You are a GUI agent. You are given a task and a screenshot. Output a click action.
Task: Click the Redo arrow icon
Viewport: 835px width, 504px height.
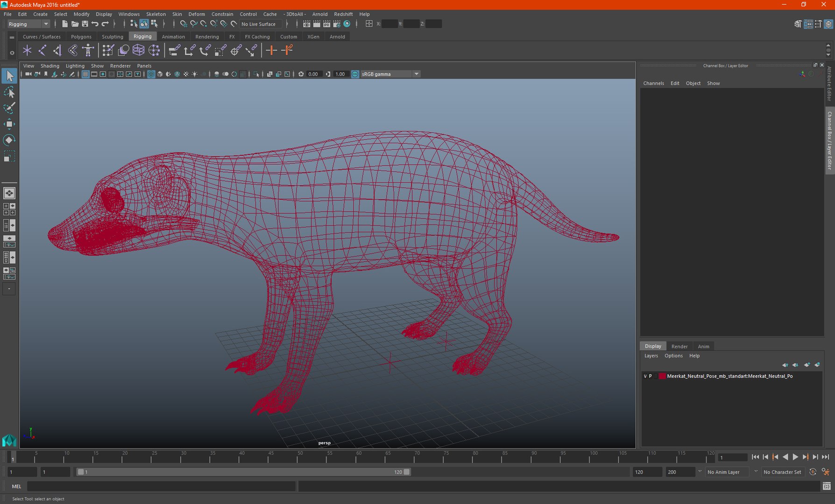point(105,24)
